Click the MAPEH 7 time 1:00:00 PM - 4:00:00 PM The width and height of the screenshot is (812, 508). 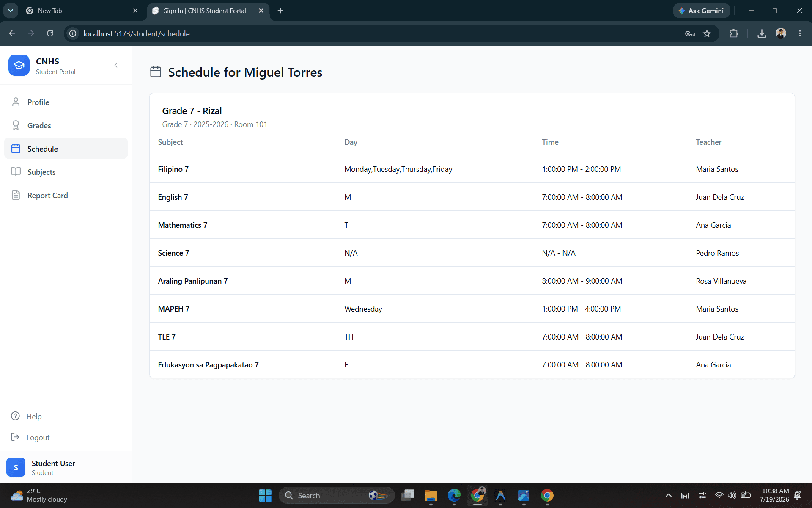coord(582,309)
